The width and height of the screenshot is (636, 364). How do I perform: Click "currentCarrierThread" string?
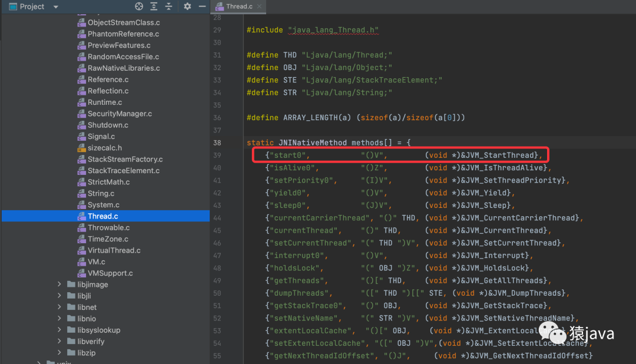click(x=319, y=219)
